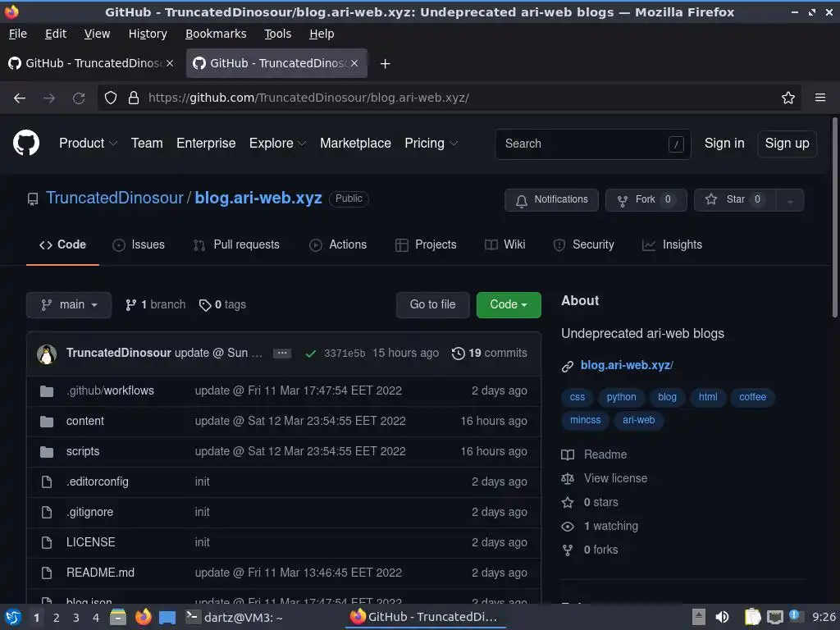The width and height of the screenshot is (840, 630).
Task: Open the Firefox Tools menu
Action: click(277, 34)
